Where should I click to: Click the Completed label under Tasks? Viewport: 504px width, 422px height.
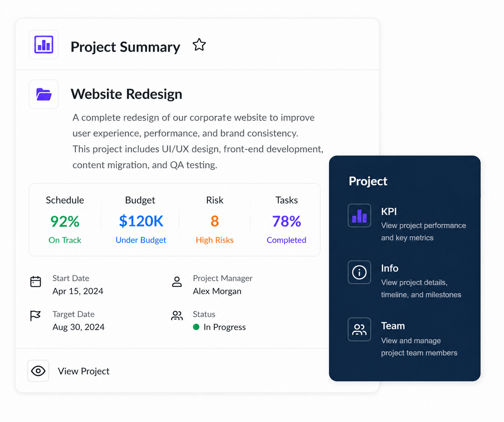287,240
